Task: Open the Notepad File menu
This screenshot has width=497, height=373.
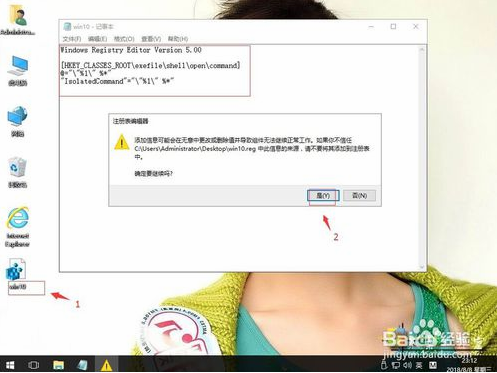Action: point(72,39)
